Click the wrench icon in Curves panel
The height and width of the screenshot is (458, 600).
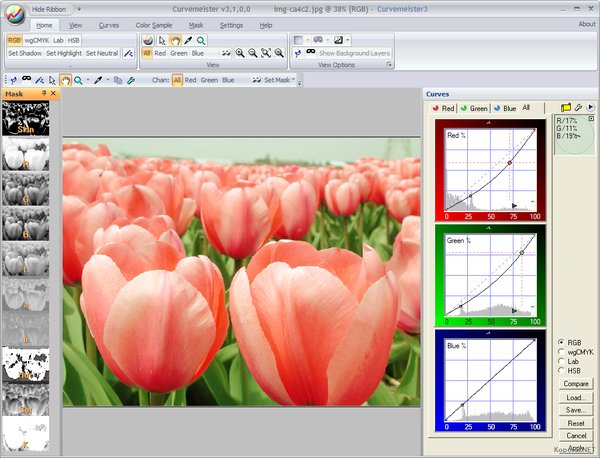tap(578, 106)
